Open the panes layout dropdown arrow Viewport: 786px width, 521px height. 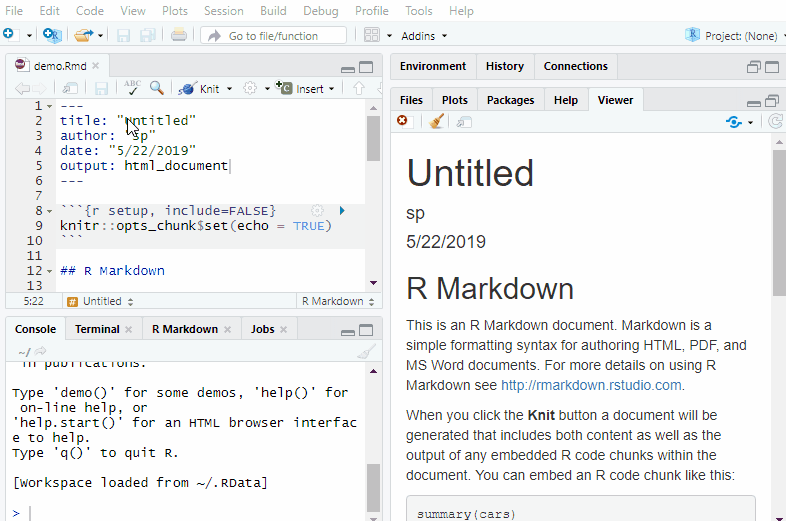[x=389, y=36]
